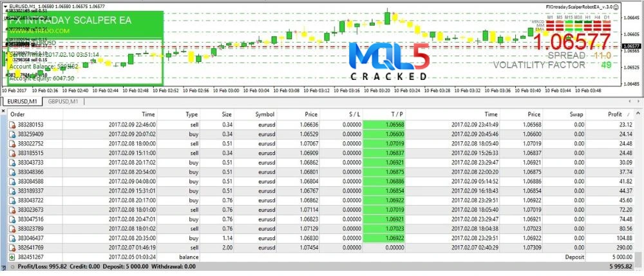Sort by the Order column header
Viewport: 644px width, 276px height.
point(35,114)
